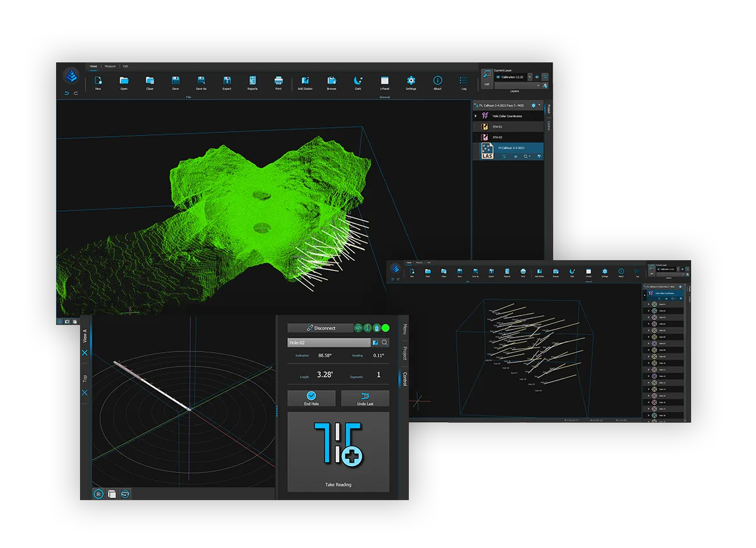Open Browse tool in main window ribbon
This screenshot has height=548, width=756.
(x=331, y=81)
